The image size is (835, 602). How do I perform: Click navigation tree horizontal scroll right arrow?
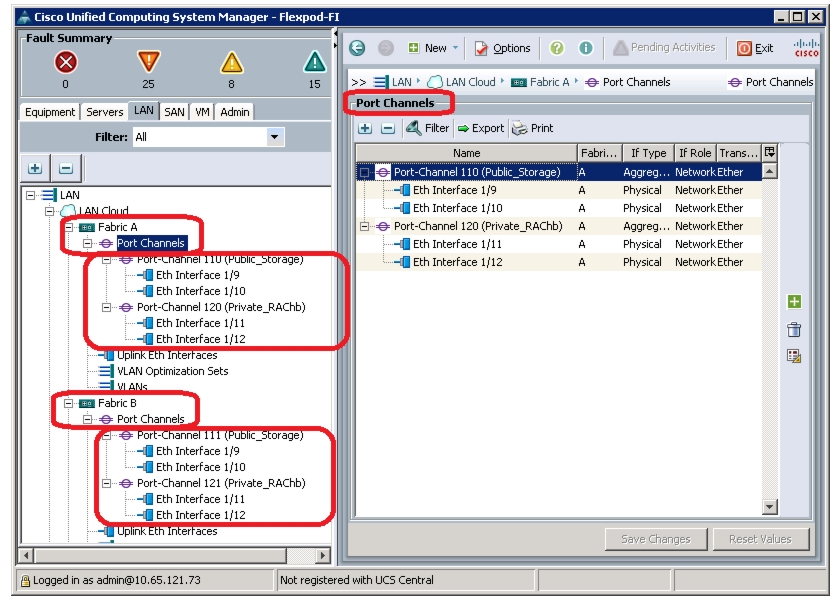click(322, 555)
